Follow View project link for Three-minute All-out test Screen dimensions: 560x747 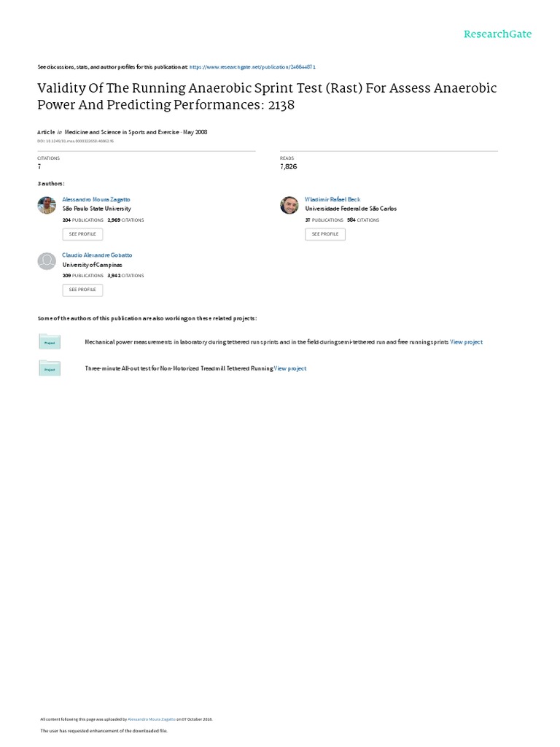click(290, 368)
